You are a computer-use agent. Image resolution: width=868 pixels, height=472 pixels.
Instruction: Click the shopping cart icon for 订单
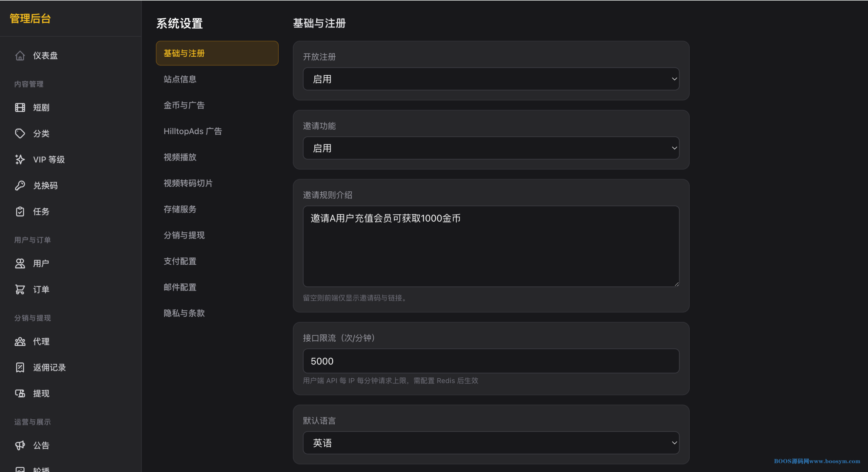20,289
